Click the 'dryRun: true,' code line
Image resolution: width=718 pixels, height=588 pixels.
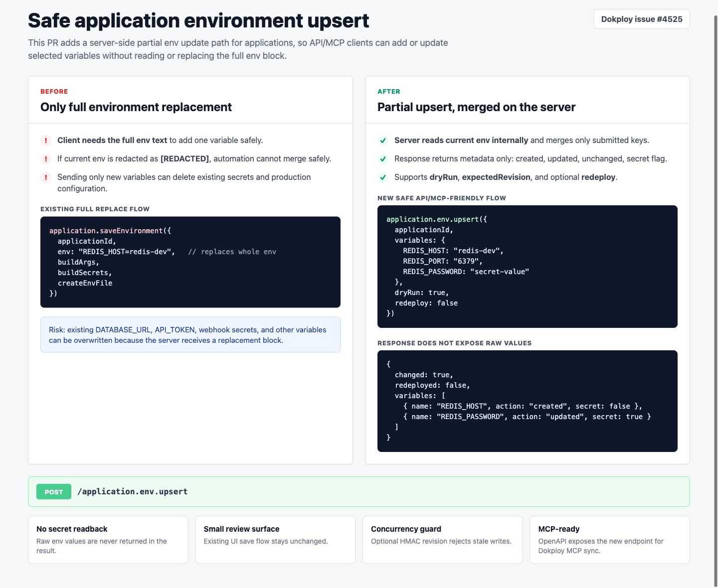(422, 293)
